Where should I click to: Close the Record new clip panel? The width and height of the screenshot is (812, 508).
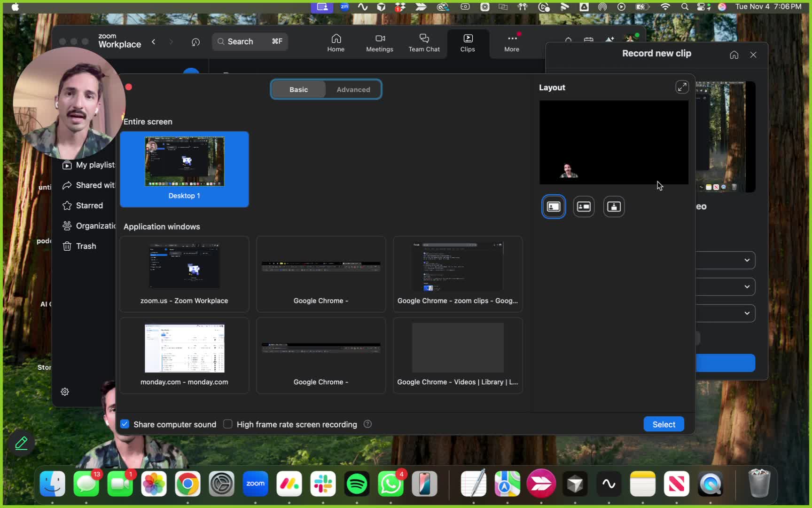pos(753,55)
